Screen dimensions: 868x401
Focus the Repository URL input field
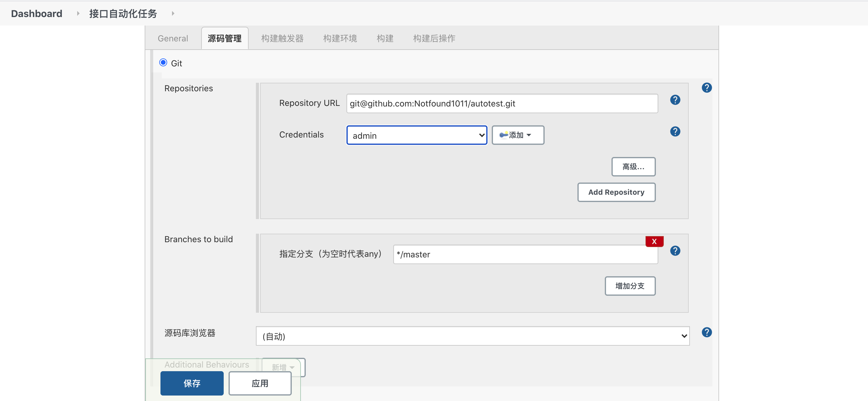click(502, 103)
